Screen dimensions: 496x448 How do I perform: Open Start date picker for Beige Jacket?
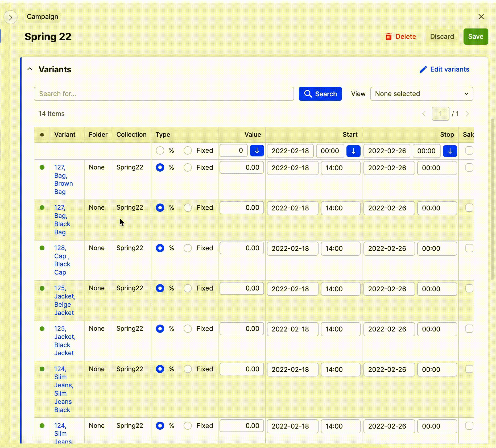[292, 289]
